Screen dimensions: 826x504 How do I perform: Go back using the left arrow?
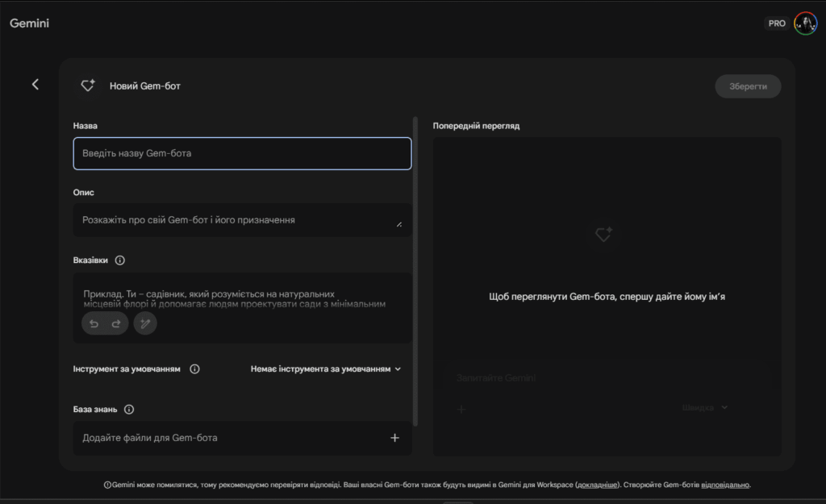(x=35, y=84)
